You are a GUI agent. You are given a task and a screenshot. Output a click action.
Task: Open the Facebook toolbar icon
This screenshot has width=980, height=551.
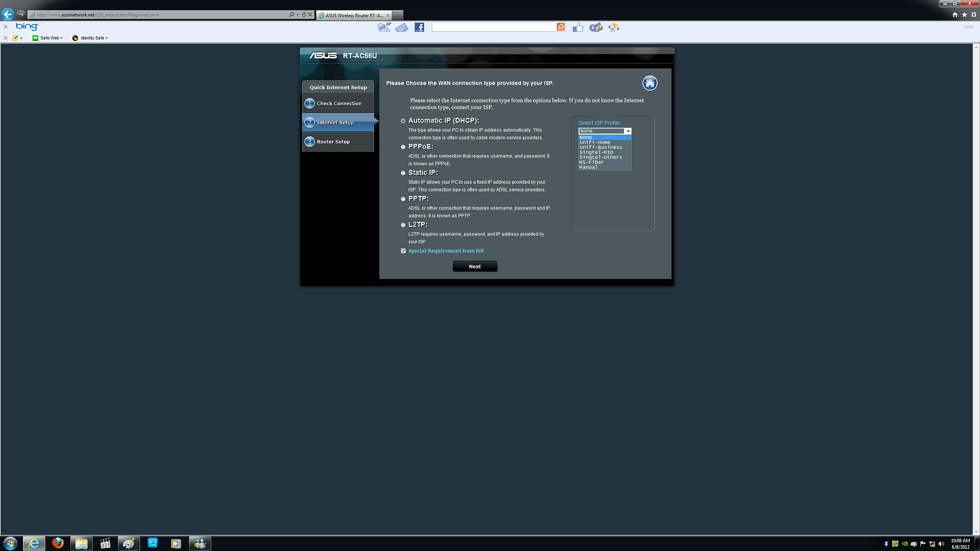420,28
